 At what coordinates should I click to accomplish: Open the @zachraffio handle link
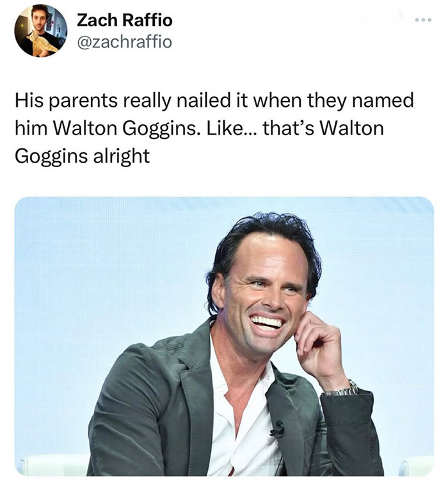(124, 42)
